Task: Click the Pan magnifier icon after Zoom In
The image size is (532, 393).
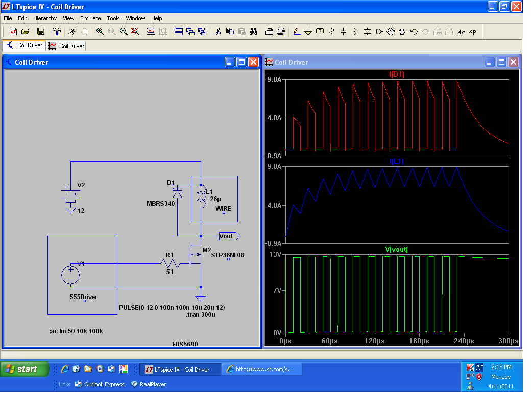Action: pos(112,32)
